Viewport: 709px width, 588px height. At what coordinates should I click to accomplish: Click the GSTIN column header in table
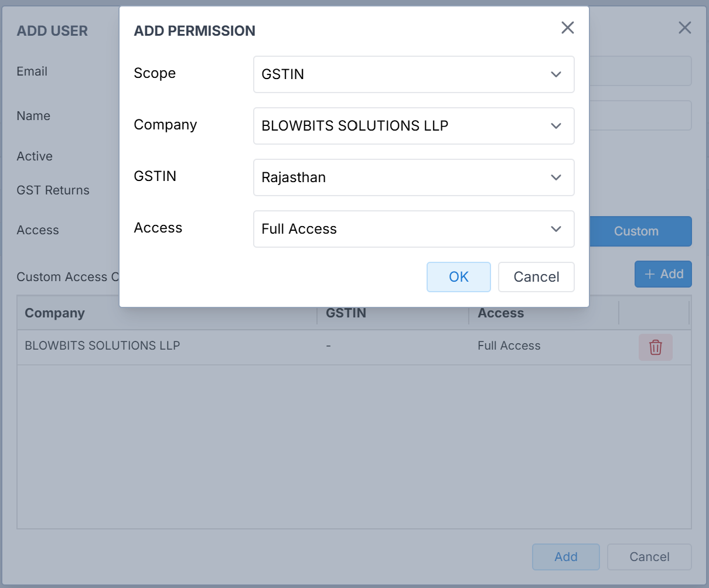pyautogui.click(x=346, y=313)
